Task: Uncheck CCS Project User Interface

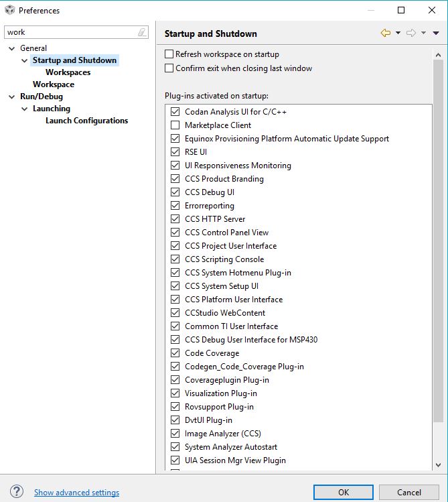Action: coord(175,246)
